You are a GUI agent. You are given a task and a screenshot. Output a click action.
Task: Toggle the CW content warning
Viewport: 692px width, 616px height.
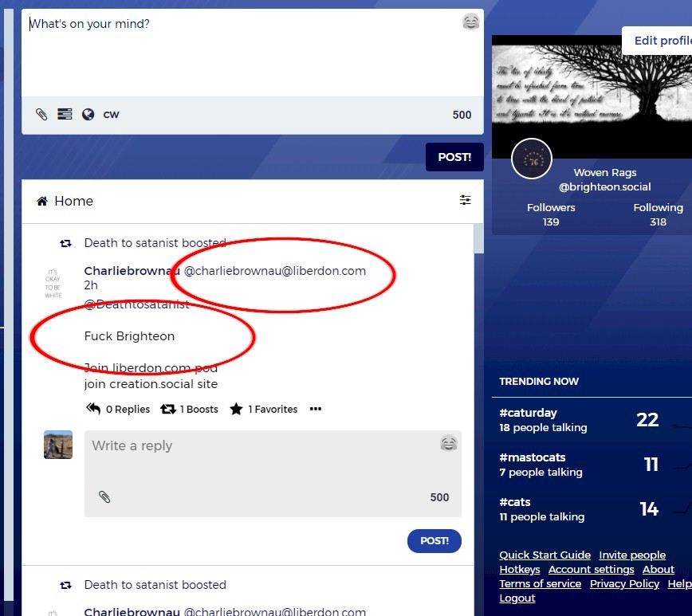click(111, 115)
